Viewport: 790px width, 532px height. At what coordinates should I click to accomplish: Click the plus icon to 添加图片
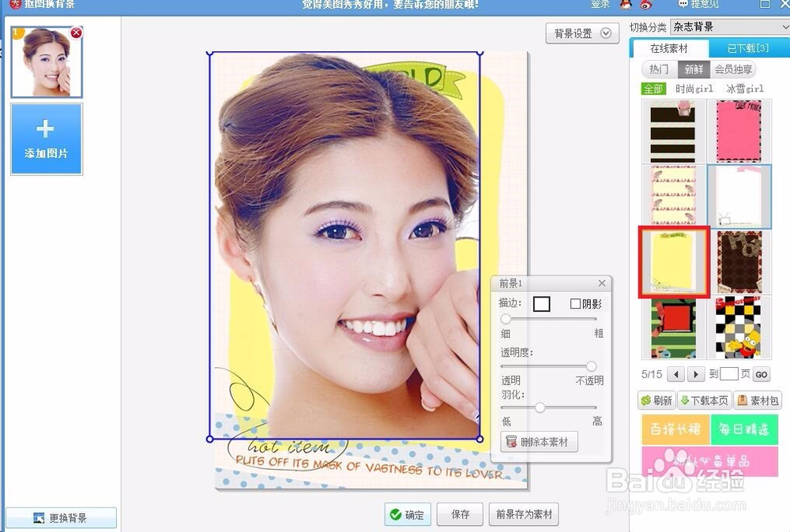pos(46,127)
